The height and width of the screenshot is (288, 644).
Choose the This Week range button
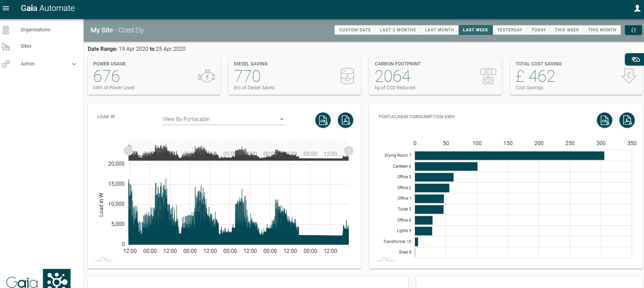pyautogui.click(x=567, y=30)
